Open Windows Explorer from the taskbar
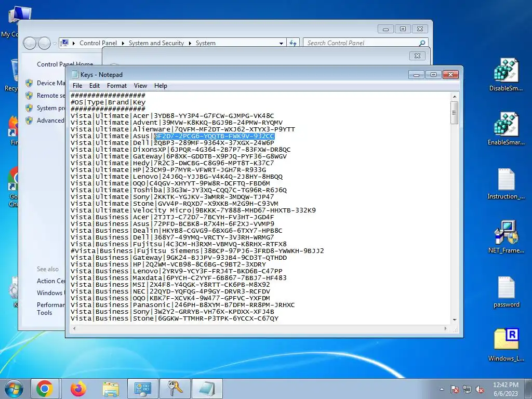532x399 pixels. click(x=111, y=389)
